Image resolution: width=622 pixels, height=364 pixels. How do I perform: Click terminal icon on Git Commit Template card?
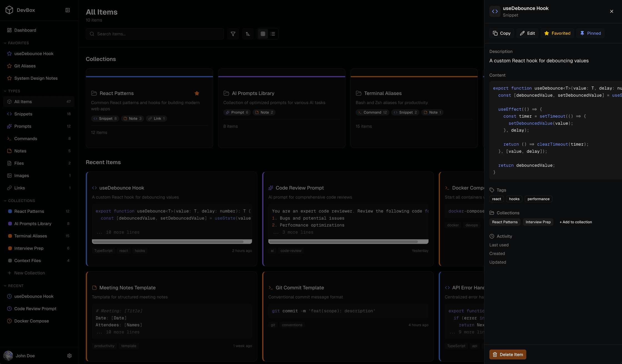[x=271, y=288]
